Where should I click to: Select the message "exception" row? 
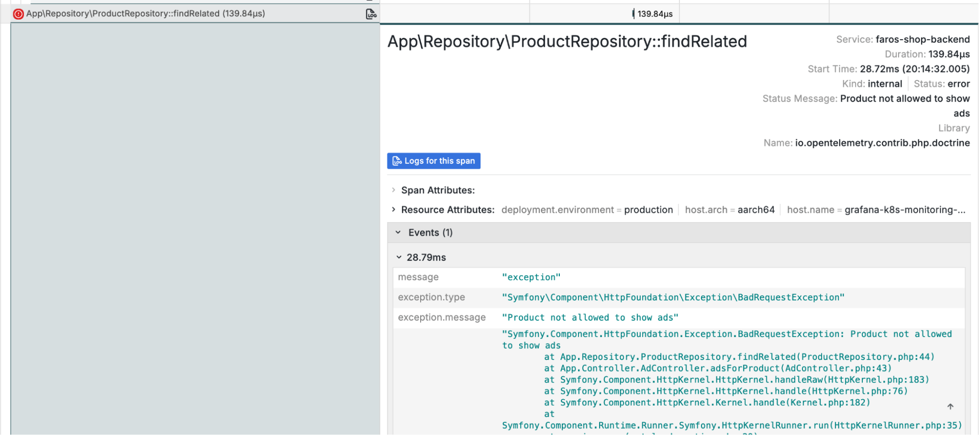point(531,278)
